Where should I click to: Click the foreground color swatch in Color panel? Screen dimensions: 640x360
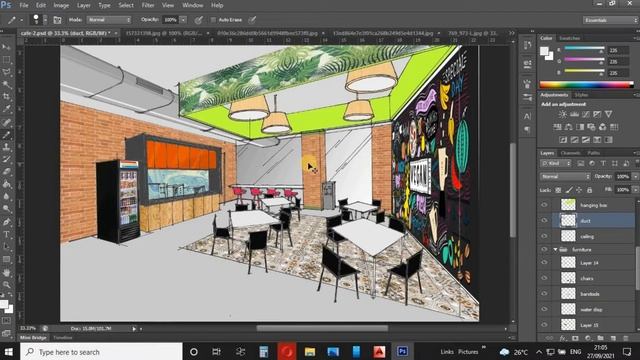click(x=544, y=51)
